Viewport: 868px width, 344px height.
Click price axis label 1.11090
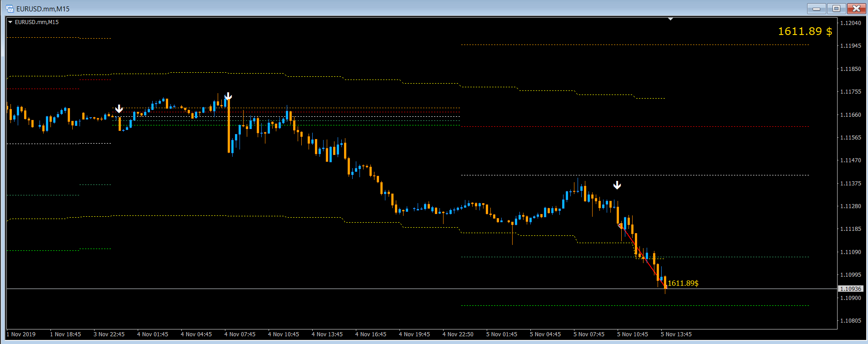[x=850, y=252]
